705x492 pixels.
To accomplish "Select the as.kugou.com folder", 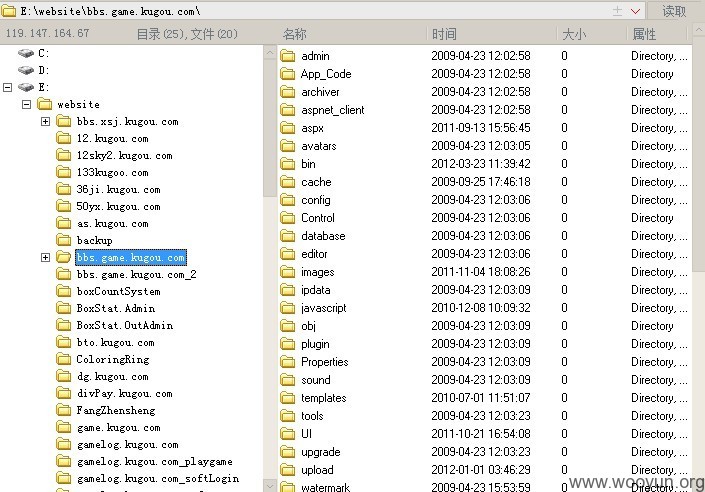I will click(112, 224).
